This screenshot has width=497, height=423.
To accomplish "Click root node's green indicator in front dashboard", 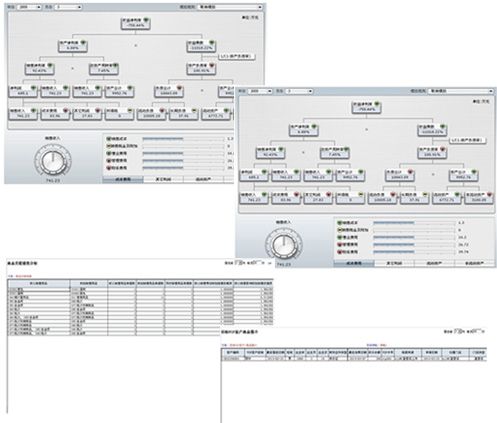I will tap(377, 104).
